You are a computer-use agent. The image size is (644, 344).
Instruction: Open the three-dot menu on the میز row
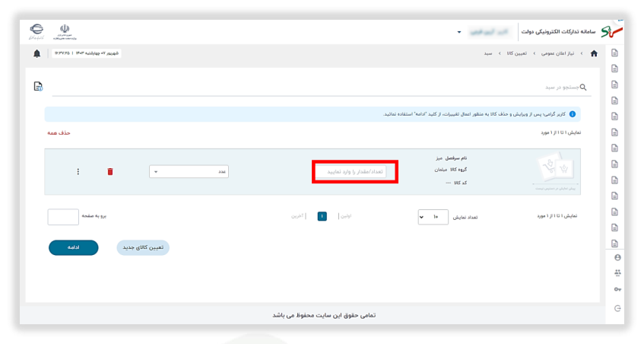pos(78,171)
